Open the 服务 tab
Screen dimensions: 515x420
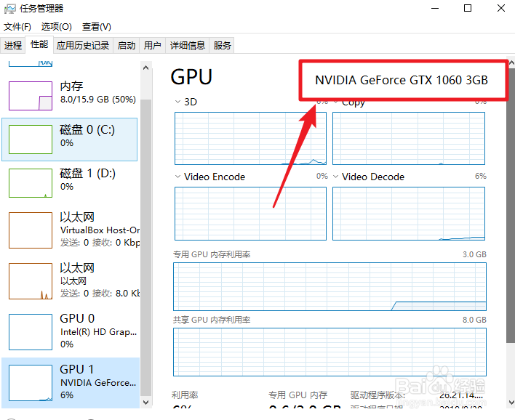tap(223, 45)
